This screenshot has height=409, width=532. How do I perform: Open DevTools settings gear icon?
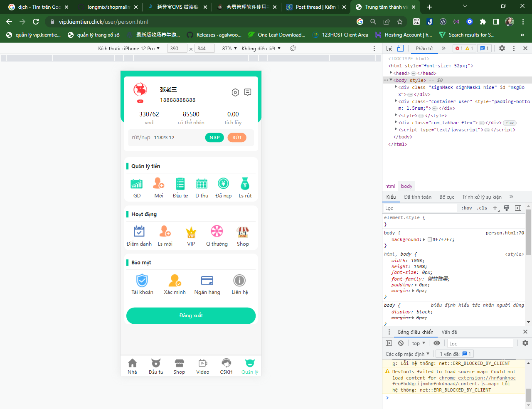502,48
